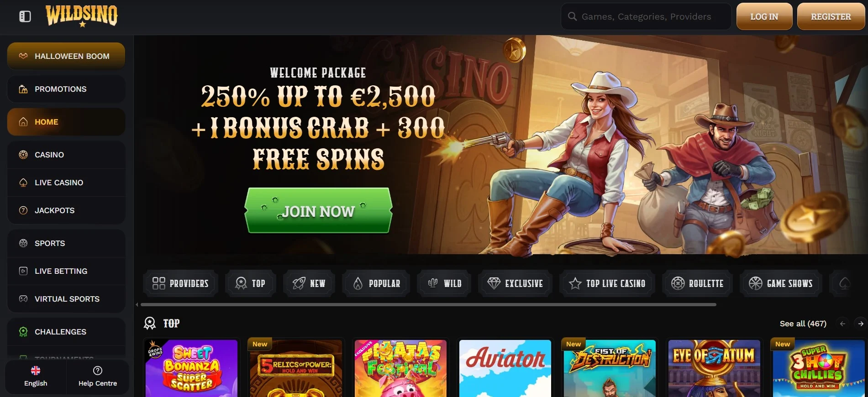Toggle the sidebar collapse icon

25,16
